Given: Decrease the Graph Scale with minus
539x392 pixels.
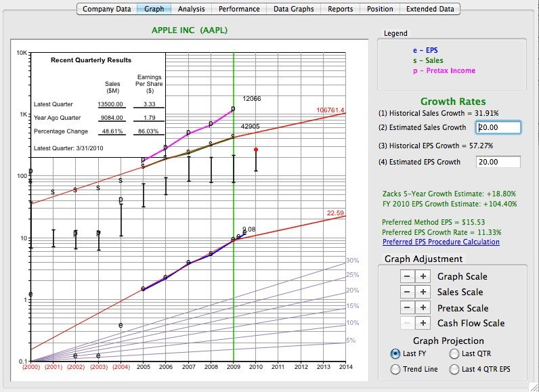Looking at the screenshot, I should coord(408,276).
